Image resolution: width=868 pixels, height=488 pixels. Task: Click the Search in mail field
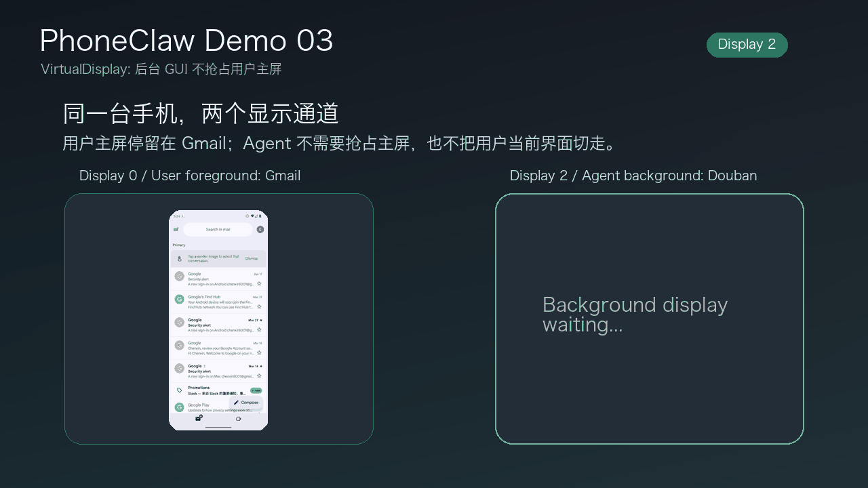[x=218, y=230]
